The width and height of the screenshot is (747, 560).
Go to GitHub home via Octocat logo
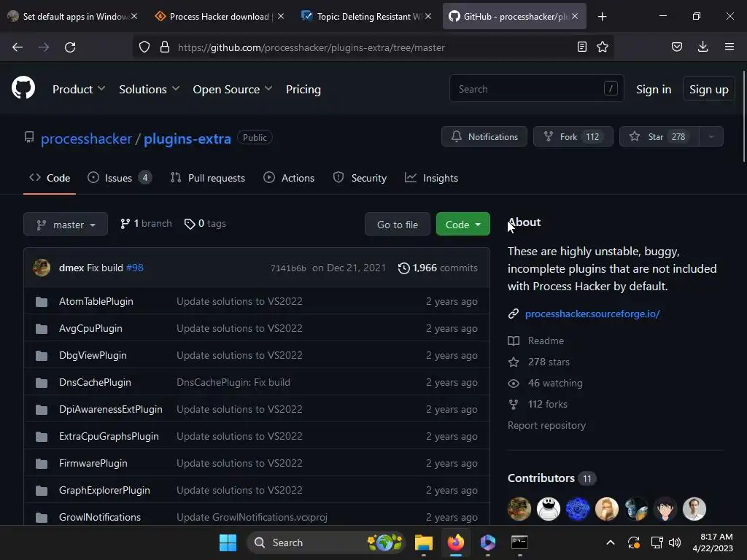(x=23, y=87)
